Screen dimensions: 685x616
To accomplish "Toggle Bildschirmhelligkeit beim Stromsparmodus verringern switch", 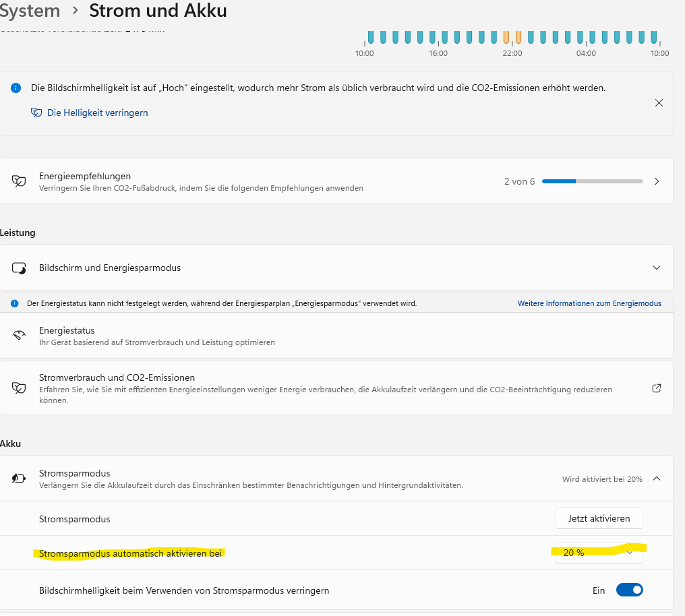I will [x=629, y=590].
